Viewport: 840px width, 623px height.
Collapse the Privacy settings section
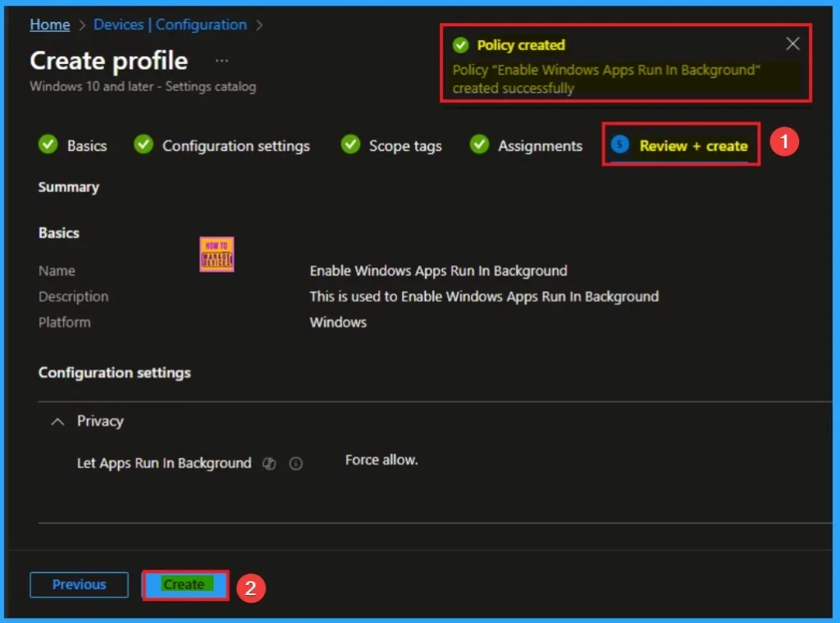[x=57, y=421]
